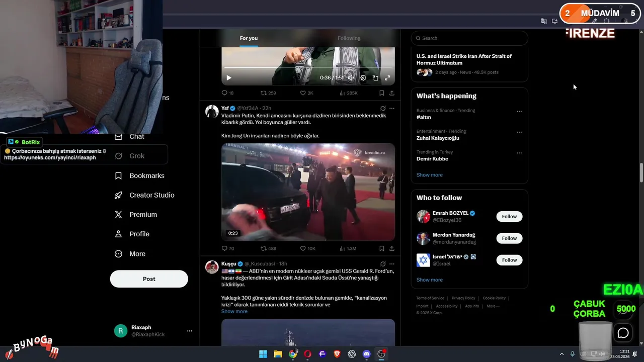
Task: Bookmark the Ysf post
Action: (x=382, y=248)
